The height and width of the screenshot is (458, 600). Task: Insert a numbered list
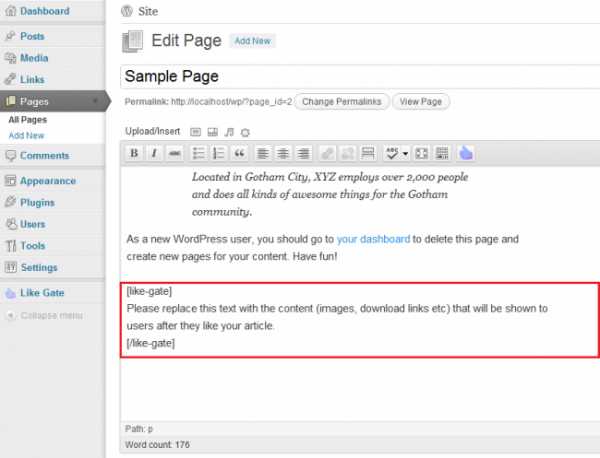[x=218, y=153]
